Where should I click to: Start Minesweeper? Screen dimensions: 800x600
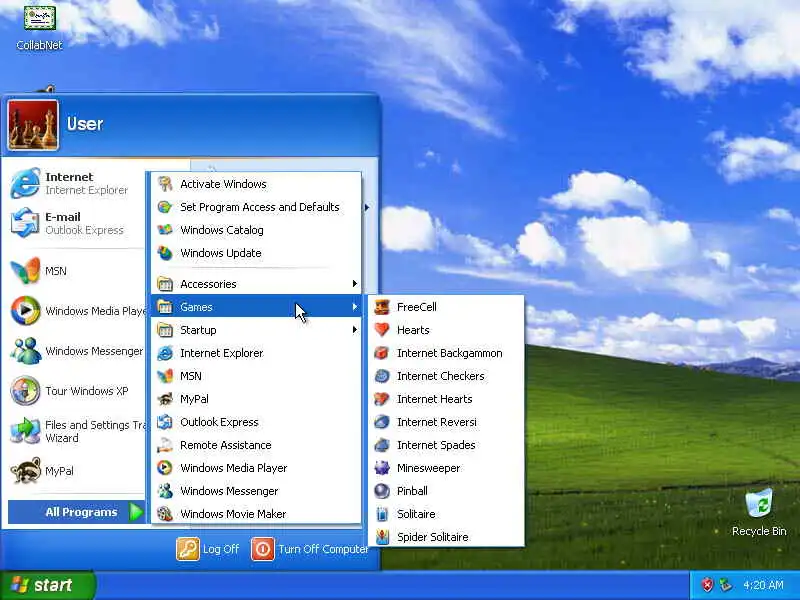click(x=446, y=468)
